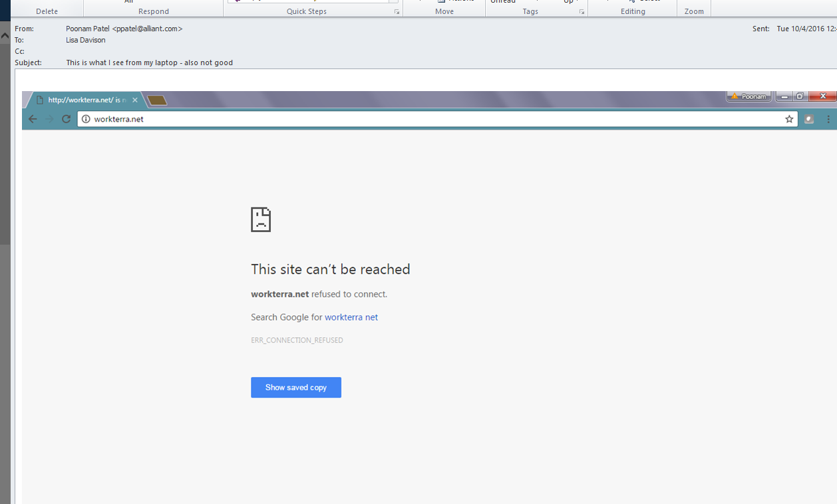The width and height of the screenshot is (837, 504).
Task: Close the embedded Chrome window
Action: pyautogui.click(x=823, y=96)
